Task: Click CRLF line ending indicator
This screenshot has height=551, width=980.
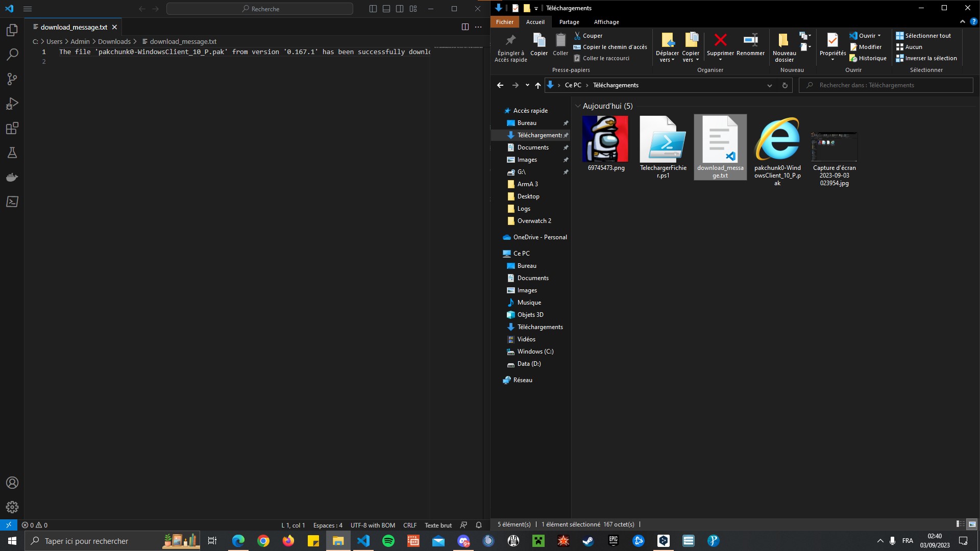Action: 409,525
